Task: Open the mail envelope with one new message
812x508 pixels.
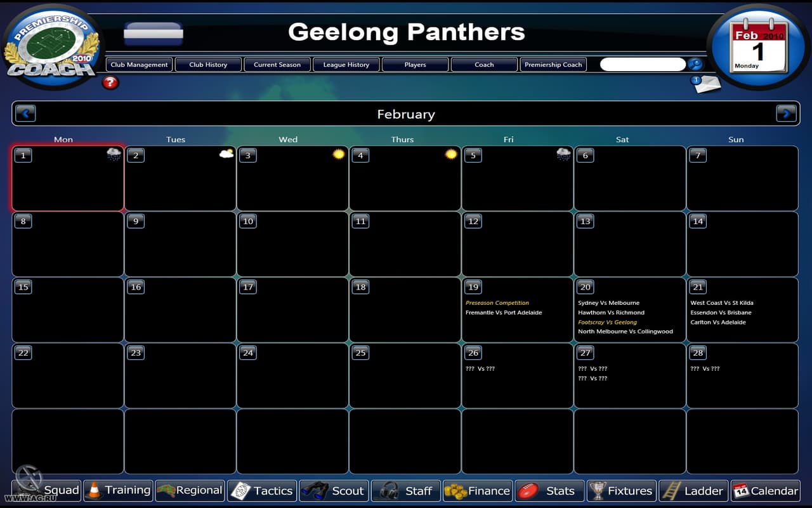Action: click(x=706, y=84)
